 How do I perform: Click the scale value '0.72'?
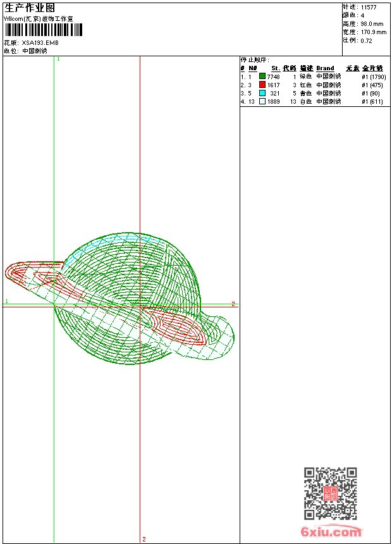click(366, 40)
